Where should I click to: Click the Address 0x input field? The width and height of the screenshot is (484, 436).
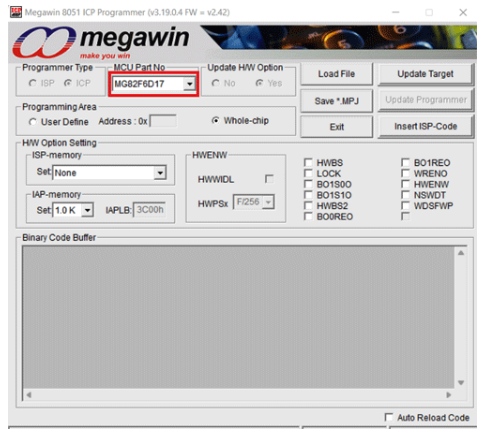tap(163, 121)
